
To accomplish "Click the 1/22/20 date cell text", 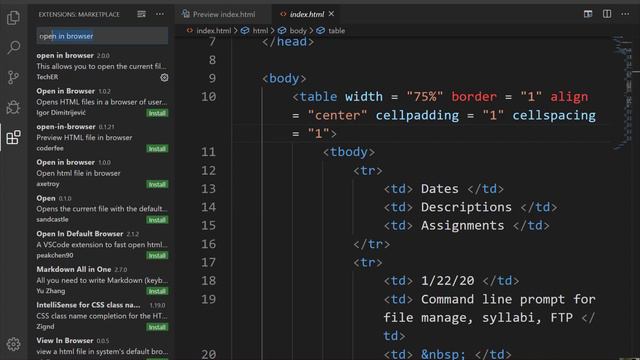I will click(447, 281).
